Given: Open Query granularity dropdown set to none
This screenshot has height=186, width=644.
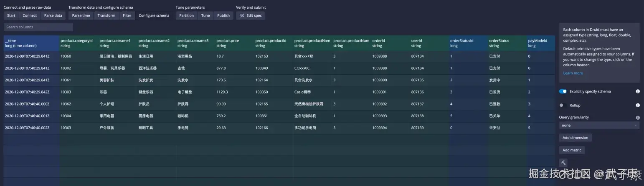Looking at the screenshot, I should [x=599, y=125].
